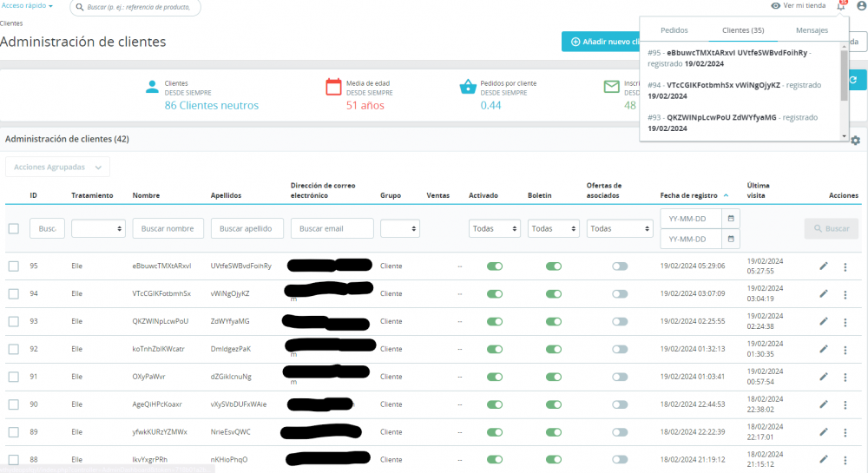868x473 pixels.
Task: Edit customer 91 with the pencil icon
Action: (824, 377)
